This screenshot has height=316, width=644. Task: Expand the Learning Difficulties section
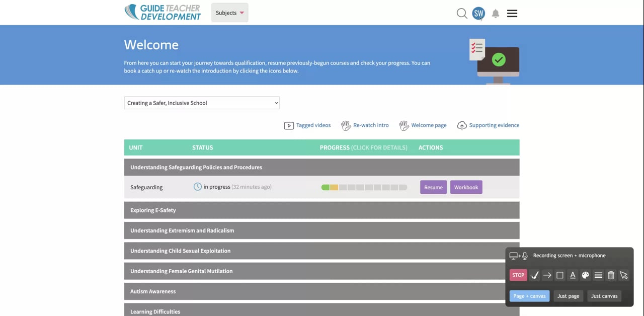[321, 310]
